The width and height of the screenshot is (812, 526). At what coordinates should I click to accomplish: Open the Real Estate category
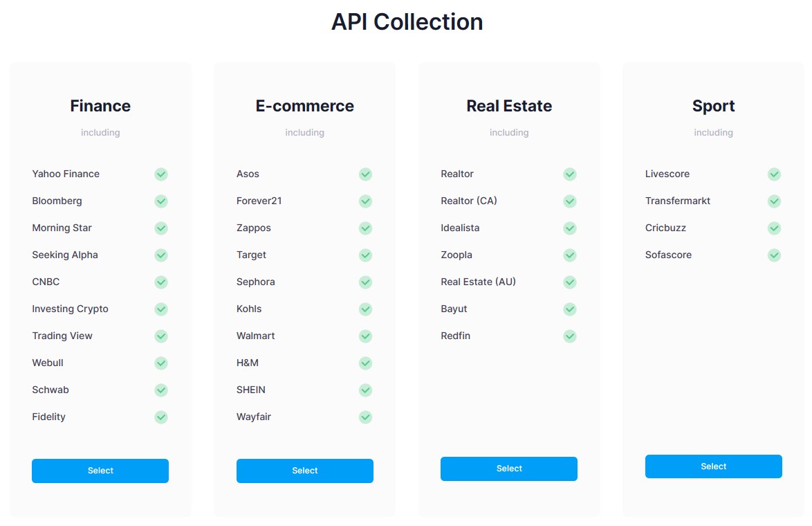coord(508,106)
